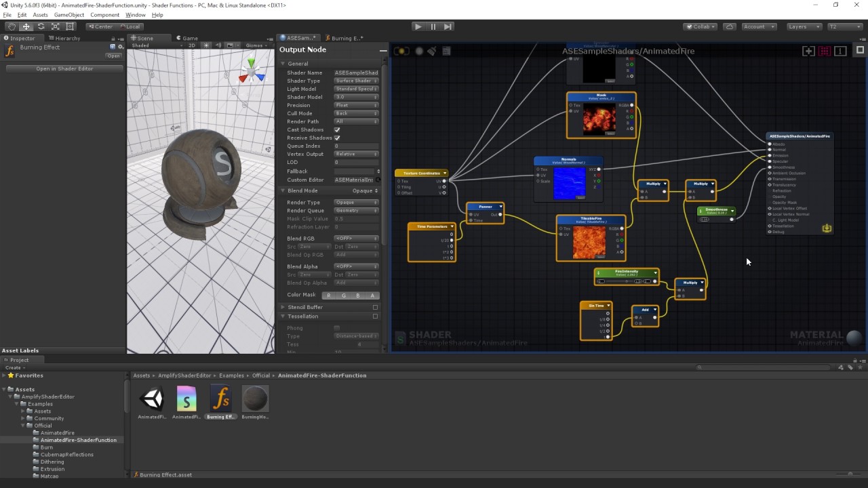Open the Inspector settings gear icon
Viewport: 868px width, 488px height.
[x=120, y=47]
